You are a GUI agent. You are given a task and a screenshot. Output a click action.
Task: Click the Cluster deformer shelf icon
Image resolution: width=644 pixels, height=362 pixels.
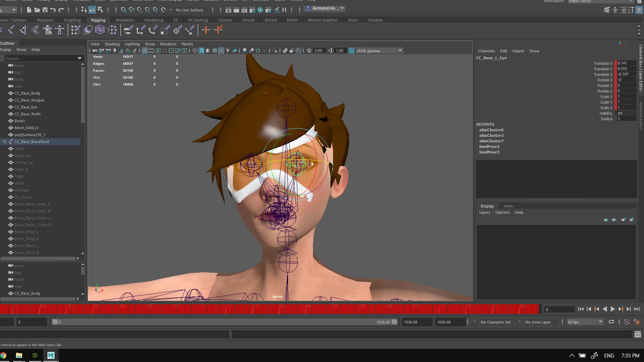tap(112, 30)
